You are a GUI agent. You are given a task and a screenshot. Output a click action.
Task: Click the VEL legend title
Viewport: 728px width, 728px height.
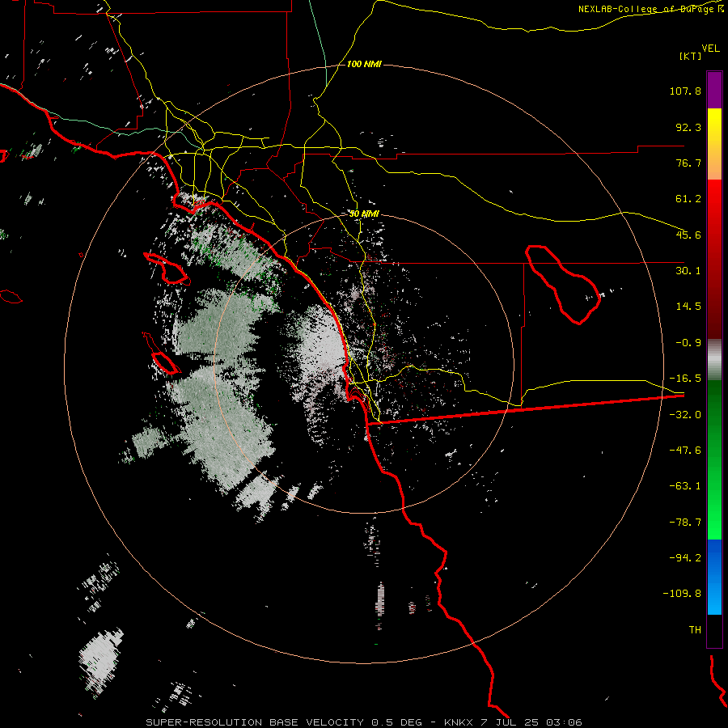click(x=710, y=49)
